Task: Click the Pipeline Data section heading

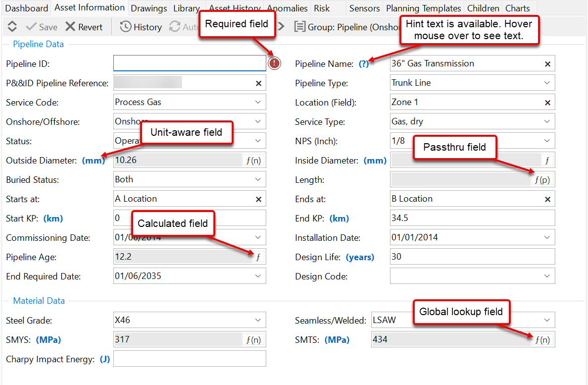Action: [38, 44]
